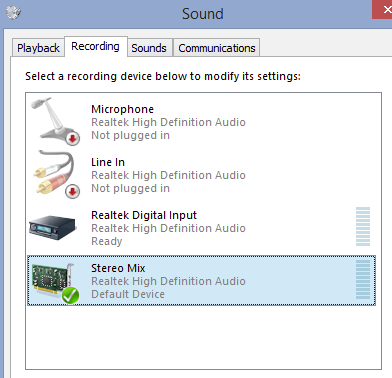Screen dimensions: 392x378
Task: Select the Recording tab
Action: pyautogui.click(x=95, y=46)
